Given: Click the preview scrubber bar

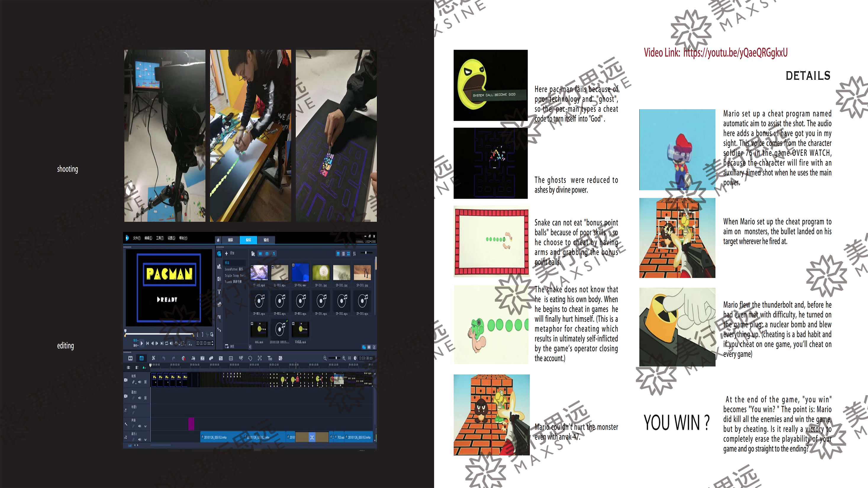Looking at the screenshot, I should 160,334.
